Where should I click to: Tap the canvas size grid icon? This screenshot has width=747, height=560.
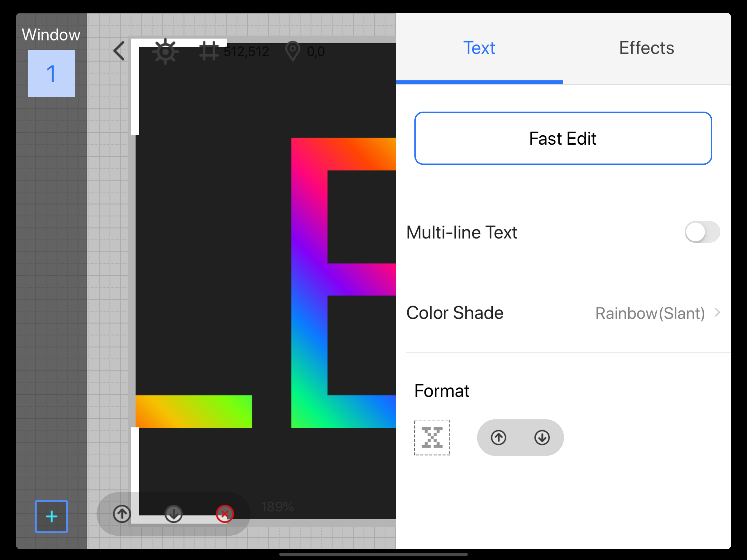[x=209, y=51]
